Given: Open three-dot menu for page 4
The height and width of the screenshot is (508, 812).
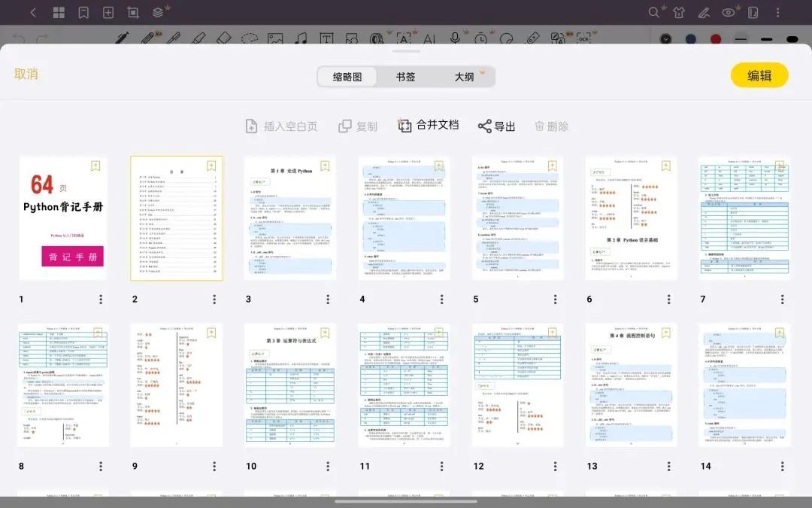Looking at the screenshot, I should coord(441,299).
